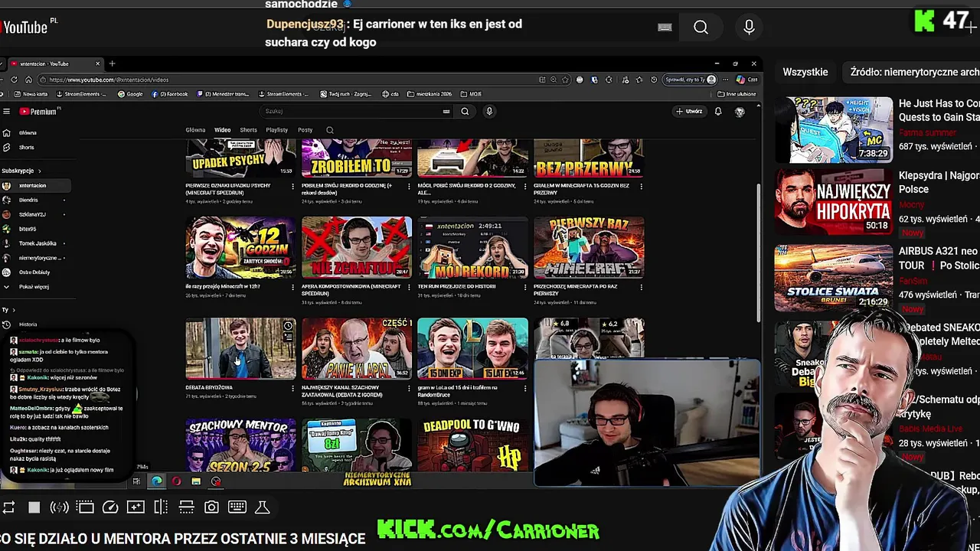Open STOLICE ŚWIATA Airbus video thumbnail
Screen dimensions: 980x551
(833, 277)
